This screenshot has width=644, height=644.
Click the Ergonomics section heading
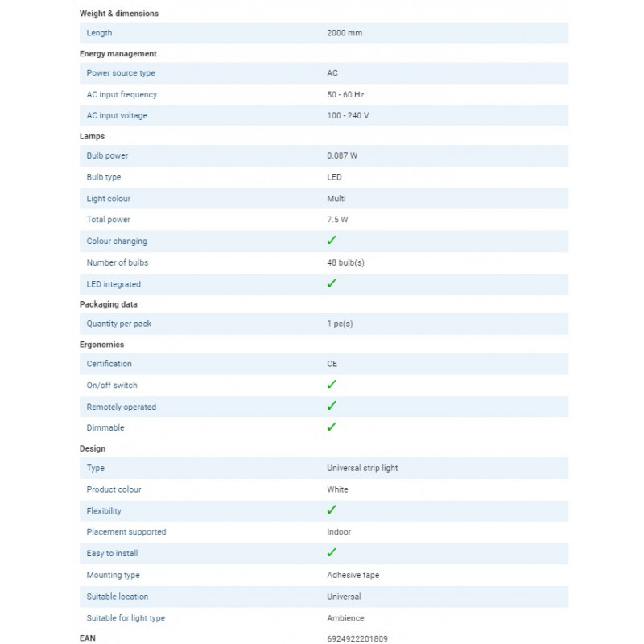[102, 345]
